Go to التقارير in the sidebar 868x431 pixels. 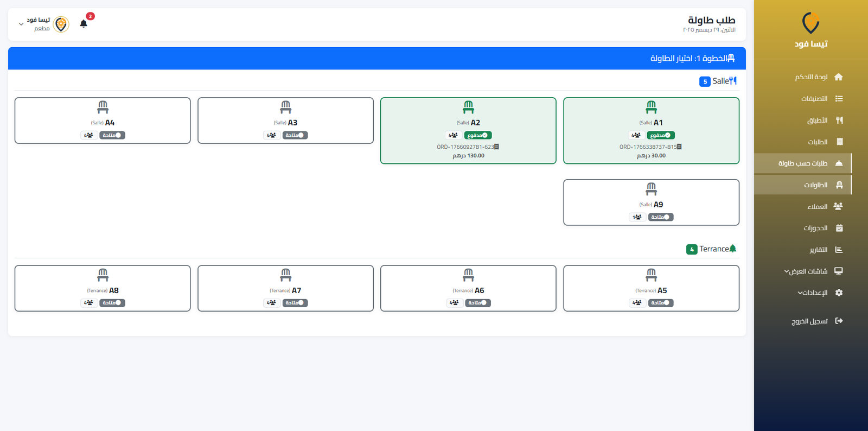[818, 250]
